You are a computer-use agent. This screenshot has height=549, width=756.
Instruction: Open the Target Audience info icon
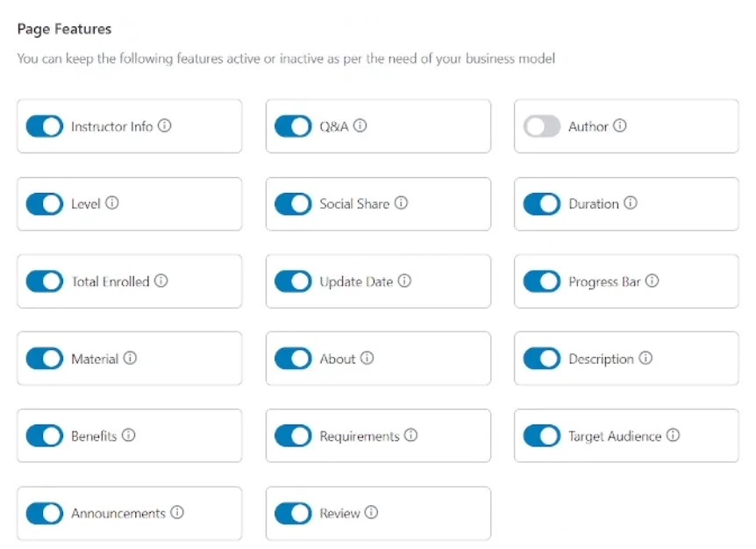(x=672, y=436)
